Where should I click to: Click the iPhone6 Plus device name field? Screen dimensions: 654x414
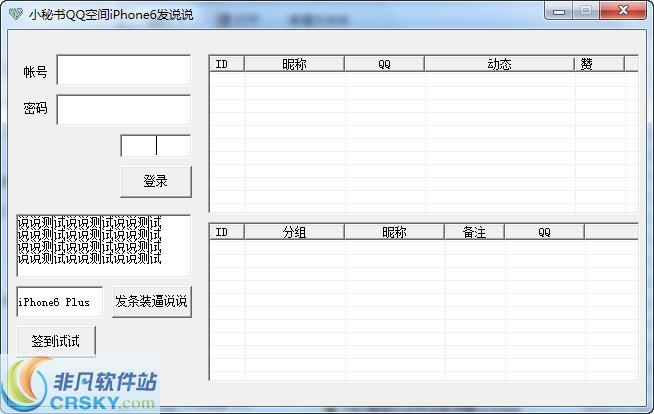coord(60,301)
